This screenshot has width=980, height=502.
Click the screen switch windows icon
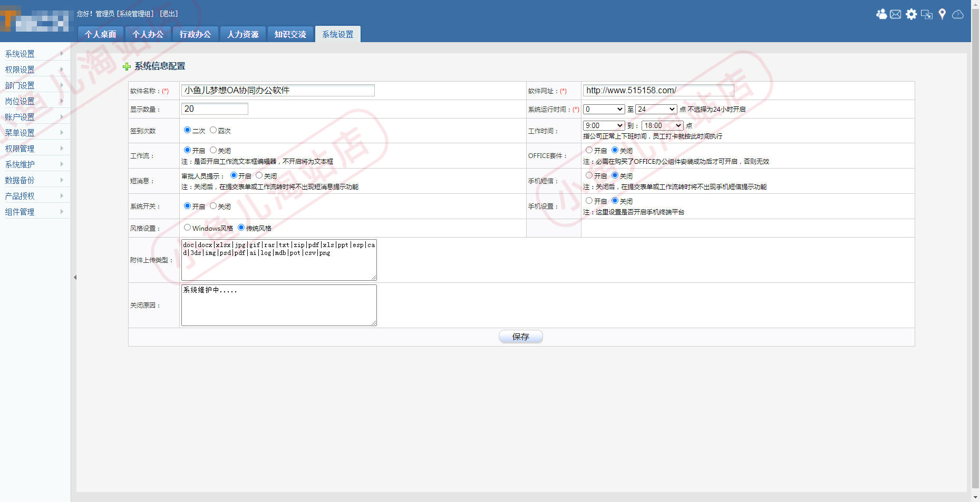click(927, 14)
